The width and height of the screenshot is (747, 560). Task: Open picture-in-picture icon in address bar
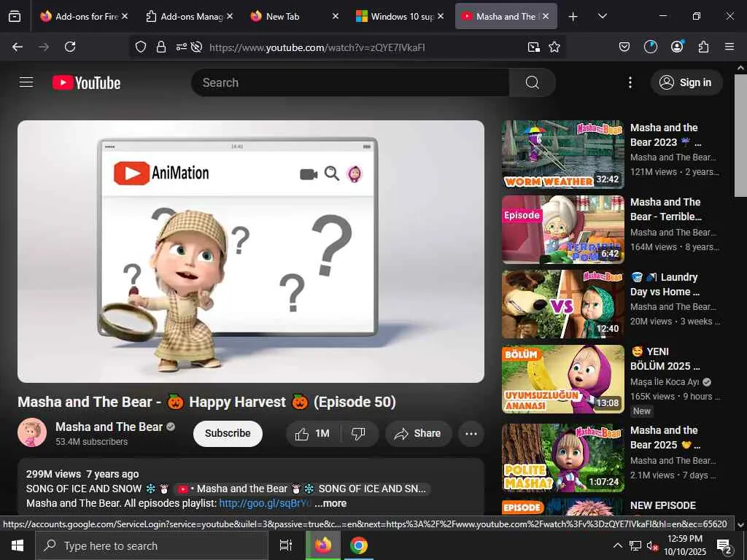[534, 47]
